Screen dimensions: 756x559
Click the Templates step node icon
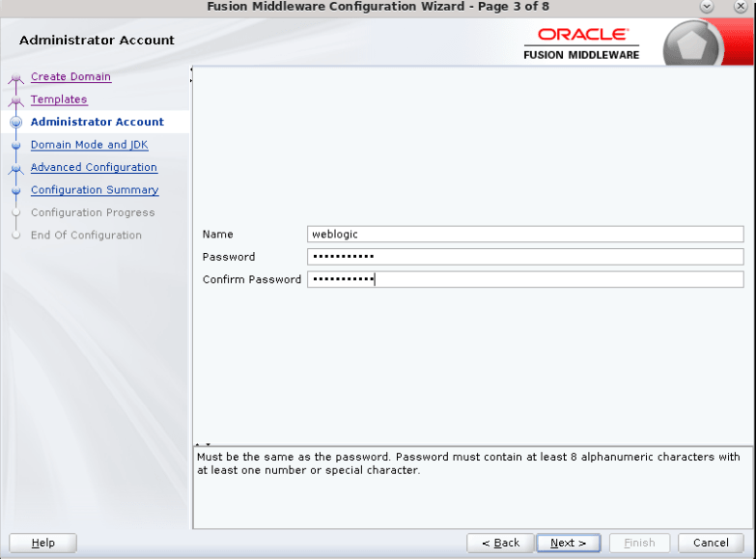click(x=15, y=100)
